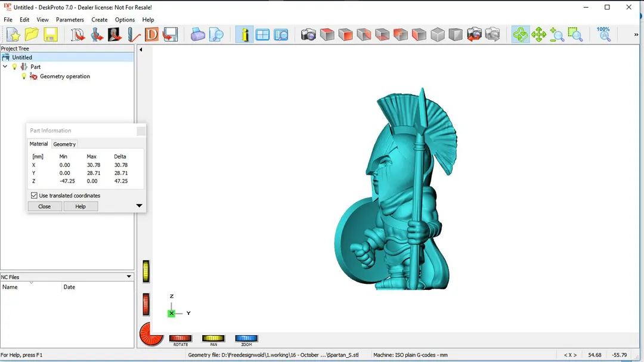Click the camera icon with red arrow
The width and height of the screenshot is (644, 362).
[x=475, y=35]
